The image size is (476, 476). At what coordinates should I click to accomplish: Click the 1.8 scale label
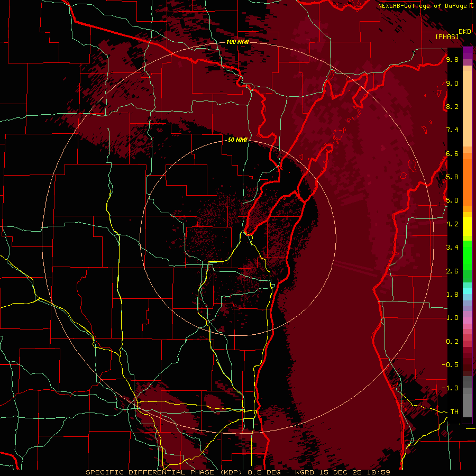coord(452,295)
